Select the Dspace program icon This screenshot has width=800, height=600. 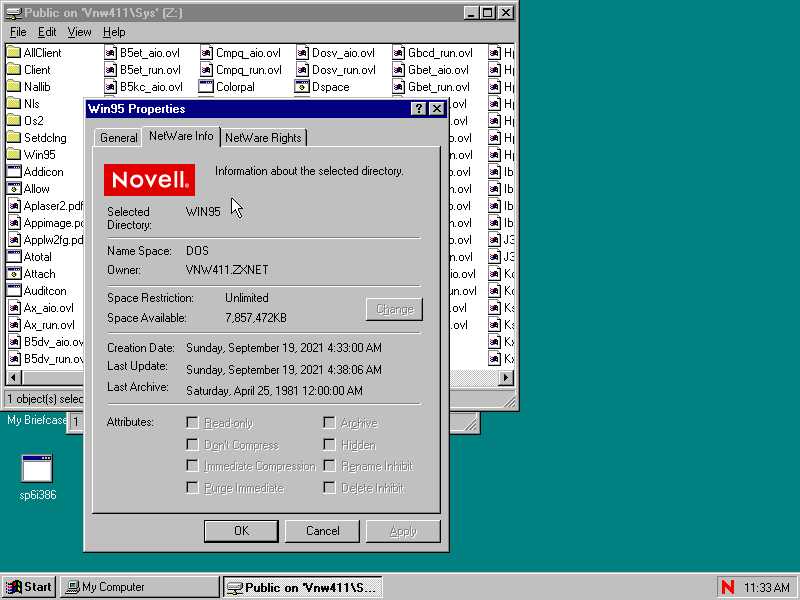click(302, 87)
